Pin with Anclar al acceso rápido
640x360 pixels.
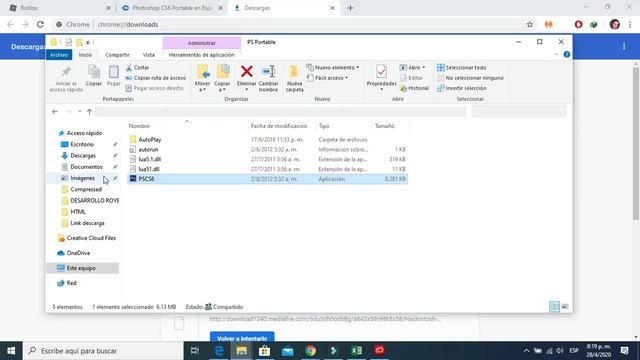click(66, 78)
